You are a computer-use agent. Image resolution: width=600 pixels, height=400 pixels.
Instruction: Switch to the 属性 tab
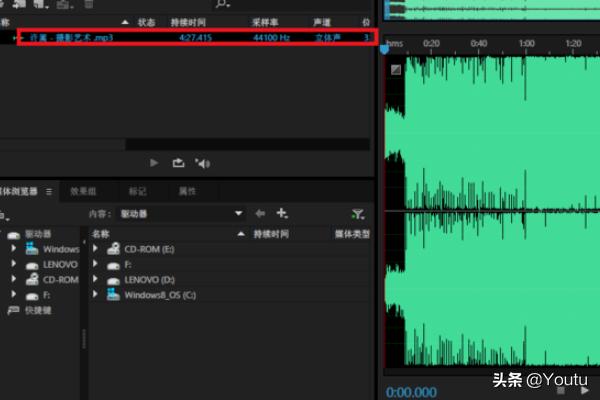tap(187, 191)
